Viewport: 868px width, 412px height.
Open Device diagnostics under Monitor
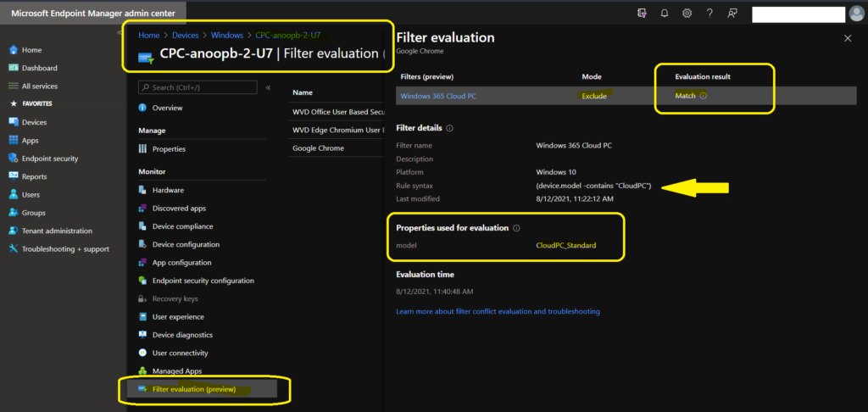click(x=182, y=335)
